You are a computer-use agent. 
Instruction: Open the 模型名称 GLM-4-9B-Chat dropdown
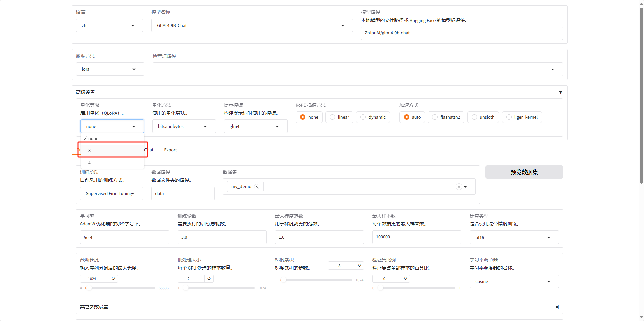coord(252,26)
